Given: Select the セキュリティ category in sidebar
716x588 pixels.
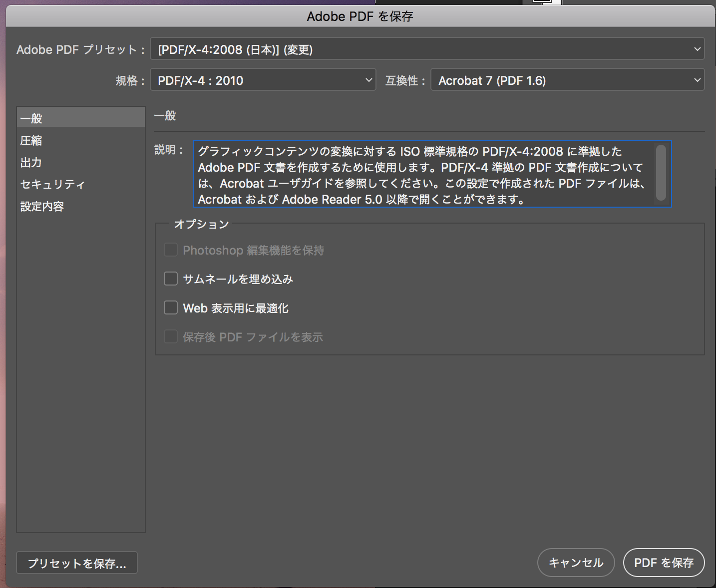Looking at the screenshot, I should (x=81, y=184).
